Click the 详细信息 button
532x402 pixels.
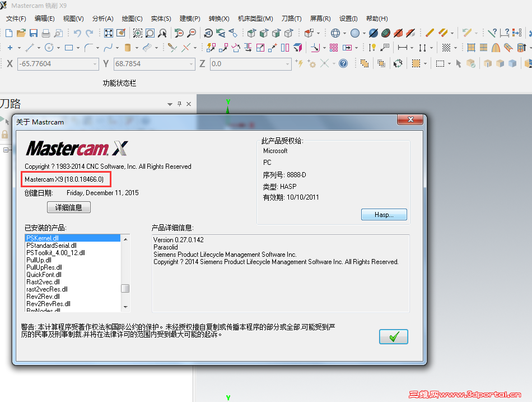pos(69,207)
